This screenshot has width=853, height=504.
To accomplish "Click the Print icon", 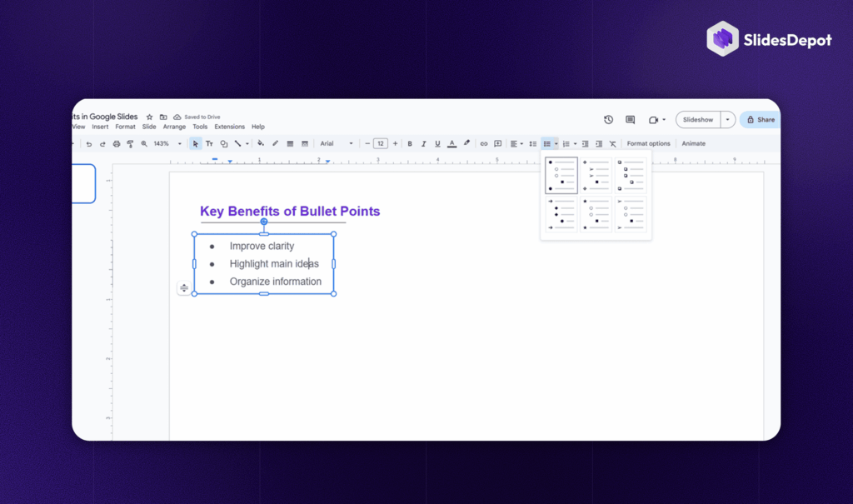I will (x=117, y=143).
